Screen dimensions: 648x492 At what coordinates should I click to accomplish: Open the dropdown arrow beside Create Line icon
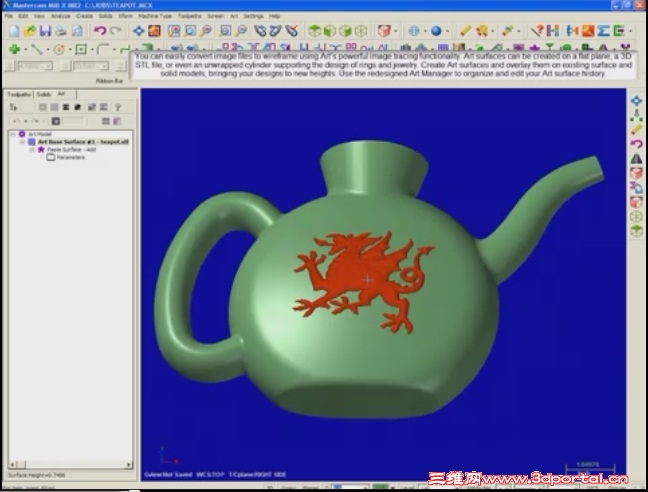click(48, 50)
